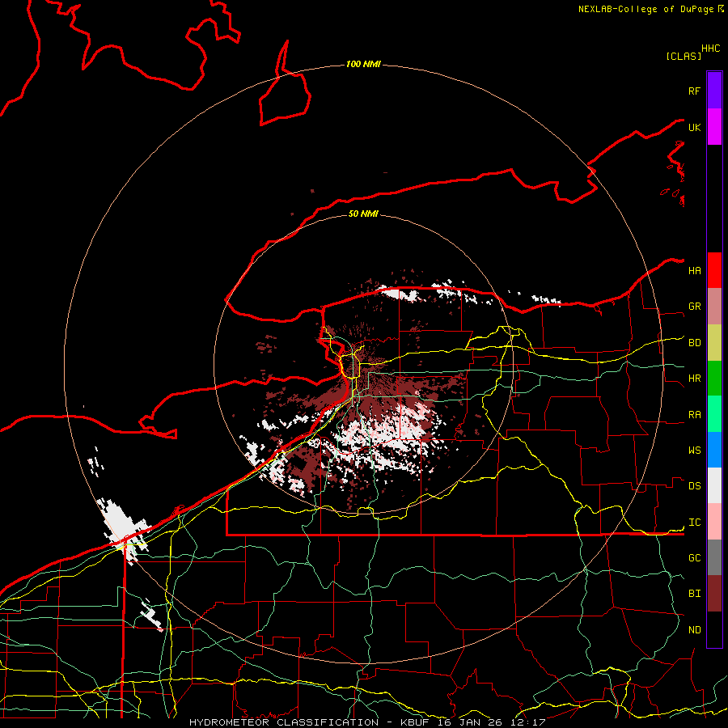Select the GR legend color block
This screenshot has width=728, height=728.
click(x=714, y=307)
